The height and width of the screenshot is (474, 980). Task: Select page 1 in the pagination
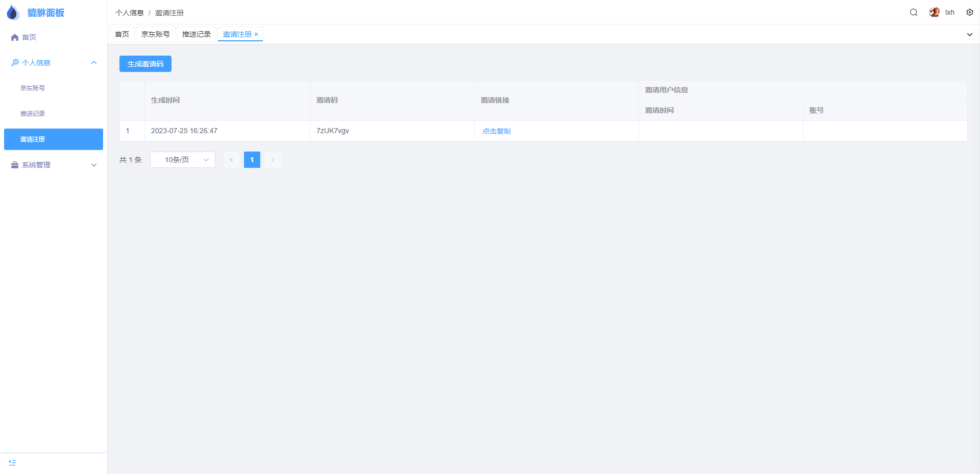coord(252,159)
